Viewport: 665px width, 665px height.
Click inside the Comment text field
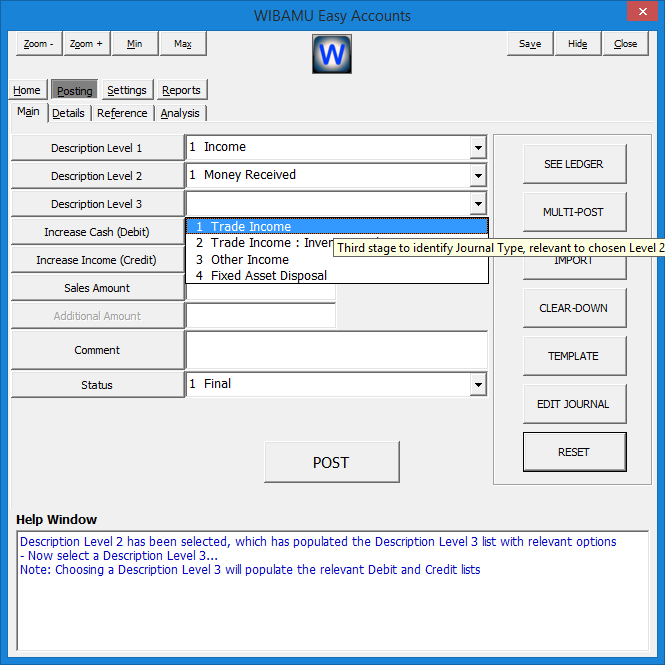336,350
